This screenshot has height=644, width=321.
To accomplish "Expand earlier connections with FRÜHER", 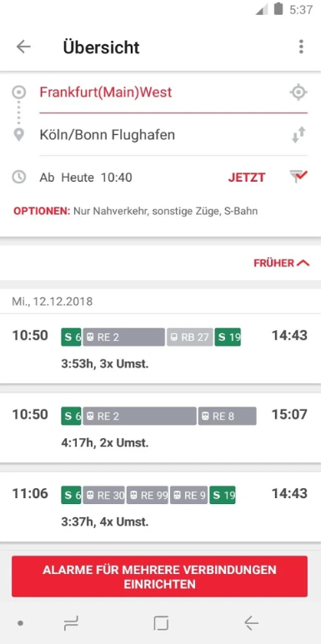I will click(x=281, y=263).
